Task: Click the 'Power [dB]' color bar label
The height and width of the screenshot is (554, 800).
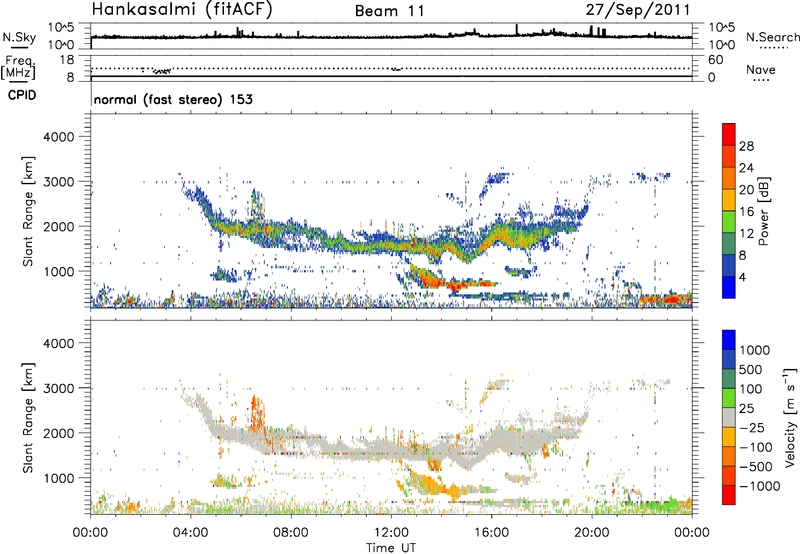Action: 763,211
